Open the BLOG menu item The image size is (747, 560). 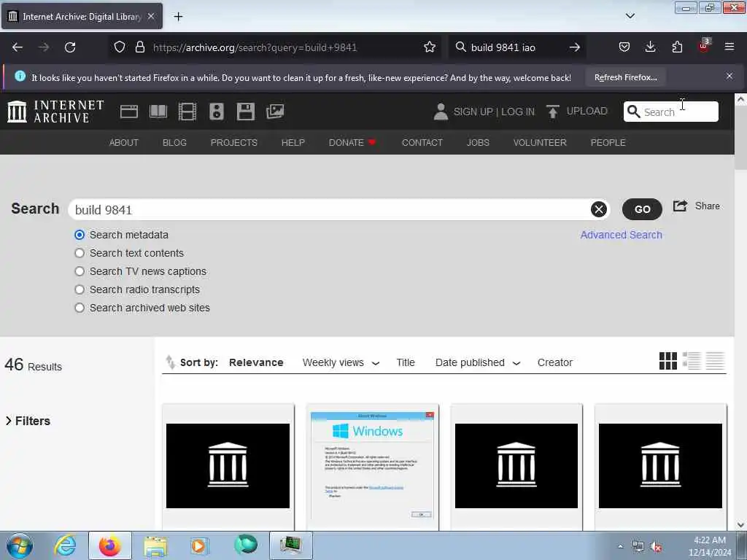tap(174, 142)
